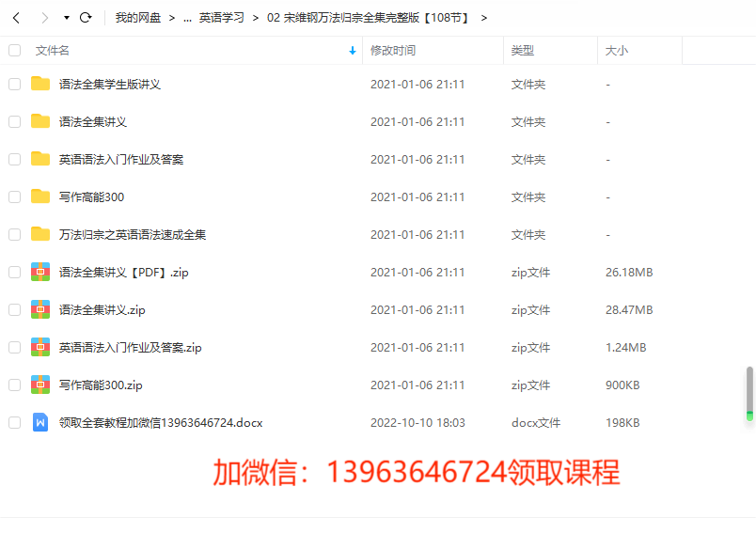756x534 pixels.
Task: Click the folder icon of 万法归宗之英语语法速成全集
Action: pos(40,234)
